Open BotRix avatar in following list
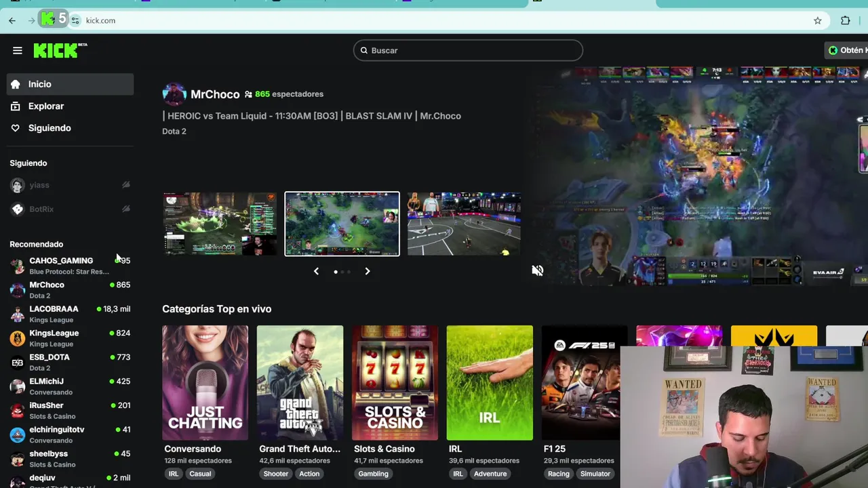 pos(18,209)
